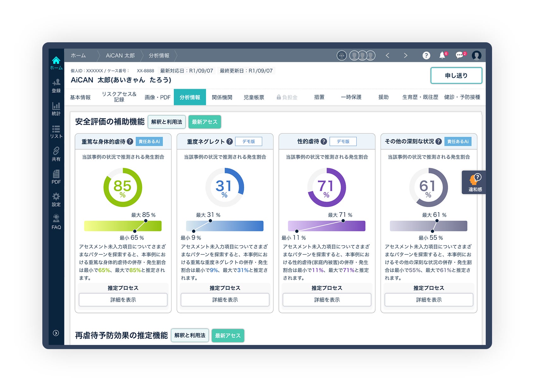Open 登録 registration in sidebar

(x=56, y=86)
